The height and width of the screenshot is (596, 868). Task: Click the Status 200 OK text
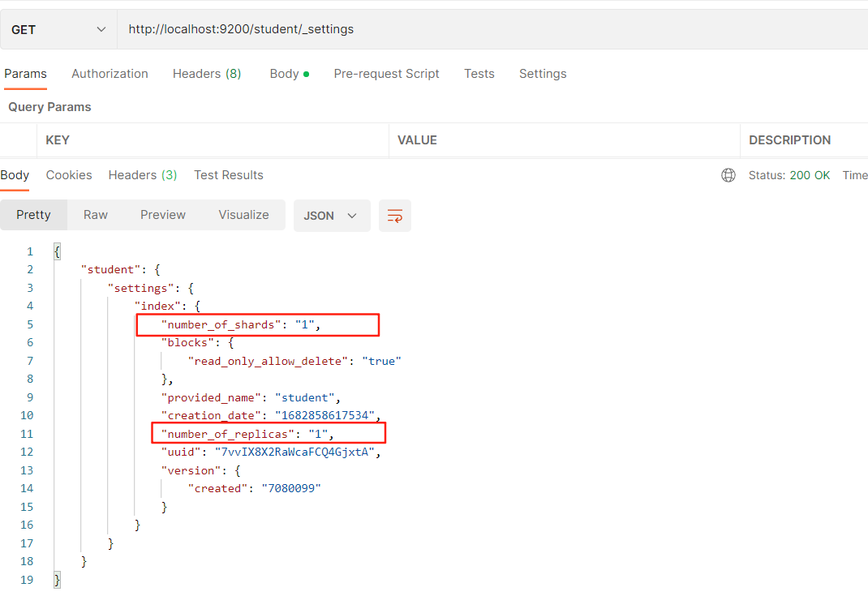[x=789, y=175]
